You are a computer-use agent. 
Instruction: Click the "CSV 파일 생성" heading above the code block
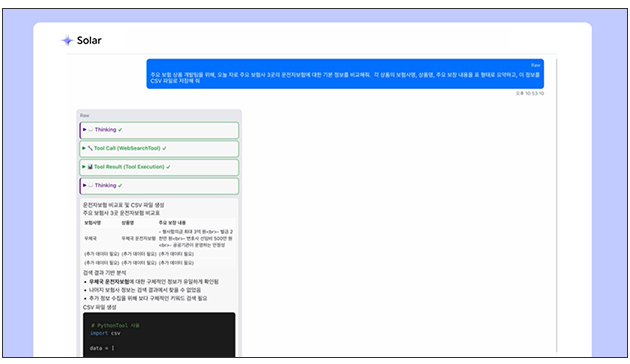[x=100, y=307]
